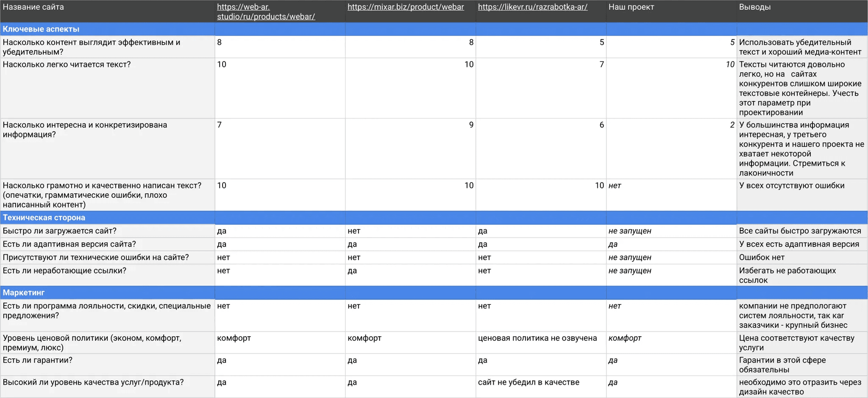868x398 pixels.
Task: Open the mixar.biz/product/webar link
Action: click(406, 7)
